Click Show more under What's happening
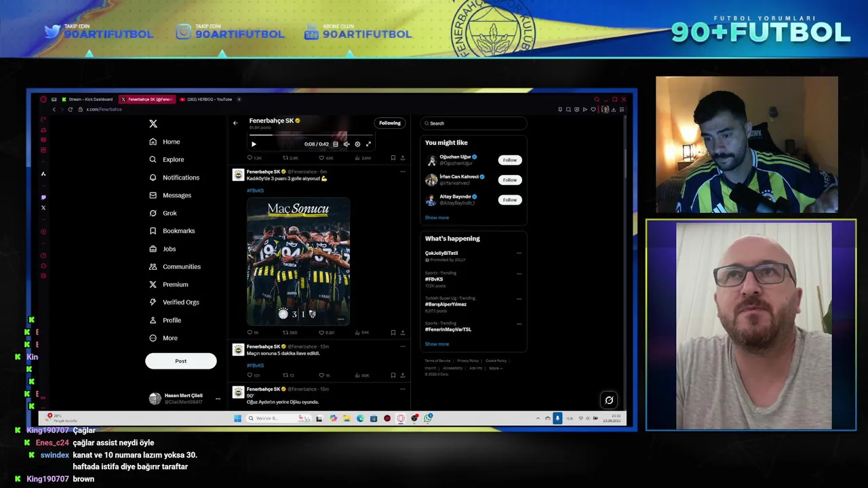The width and height of the screenshot is (868, 488). [437, 344]
